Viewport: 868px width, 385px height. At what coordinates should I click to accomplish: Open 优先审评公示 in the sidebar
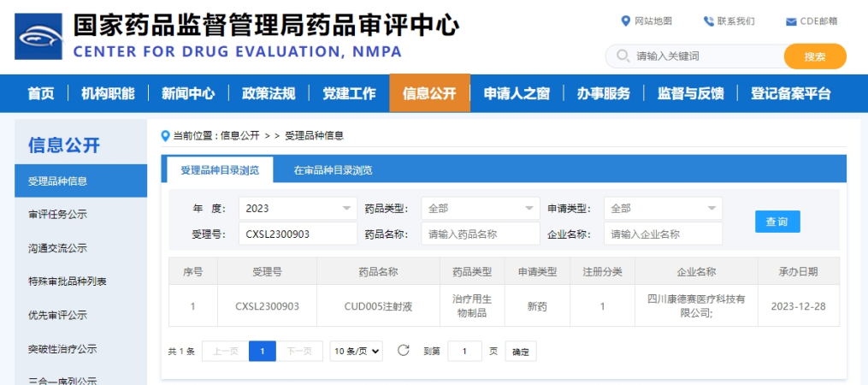point(57,315)
